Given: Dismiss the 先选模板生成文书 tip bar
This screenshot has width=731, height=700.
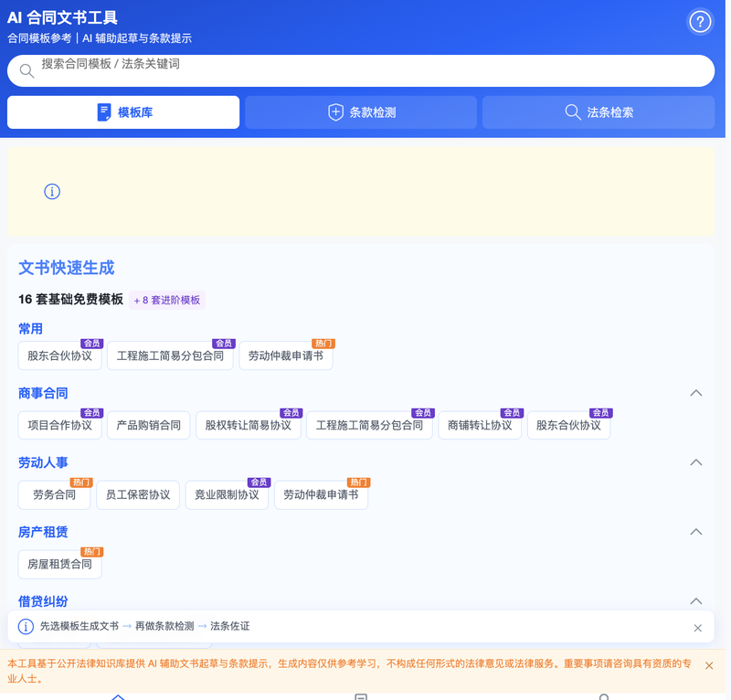Looking at the screenshot, I should pos(697,628).
